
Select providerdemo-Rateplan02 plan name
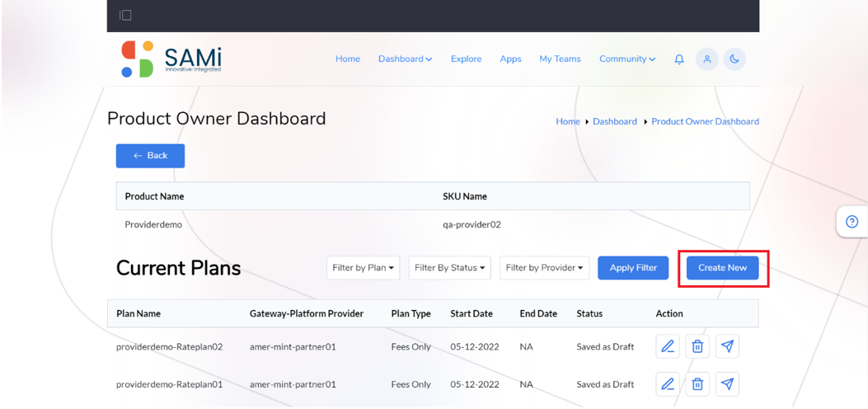coord(169,347)
